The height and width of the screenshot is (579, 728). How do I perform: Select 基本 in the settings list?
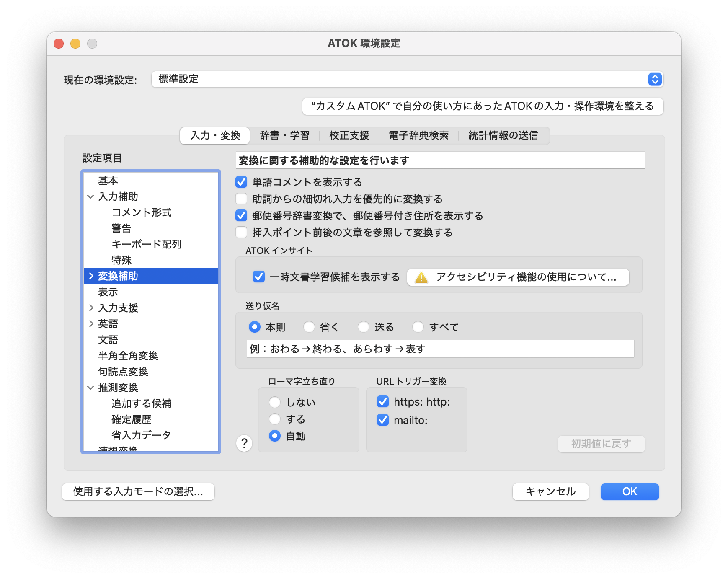pyautogui.click(x=151, y=181)
